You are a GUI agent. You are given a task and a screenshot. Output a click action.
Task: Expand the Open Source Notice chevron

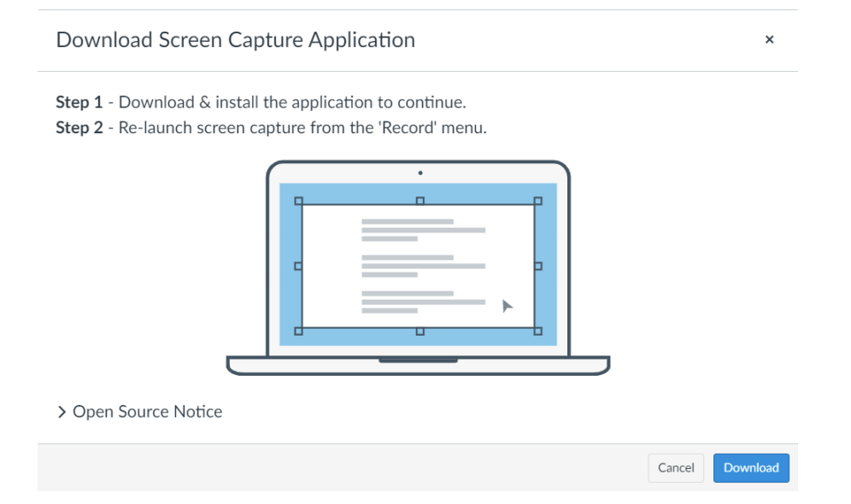(x=62, y=413)
